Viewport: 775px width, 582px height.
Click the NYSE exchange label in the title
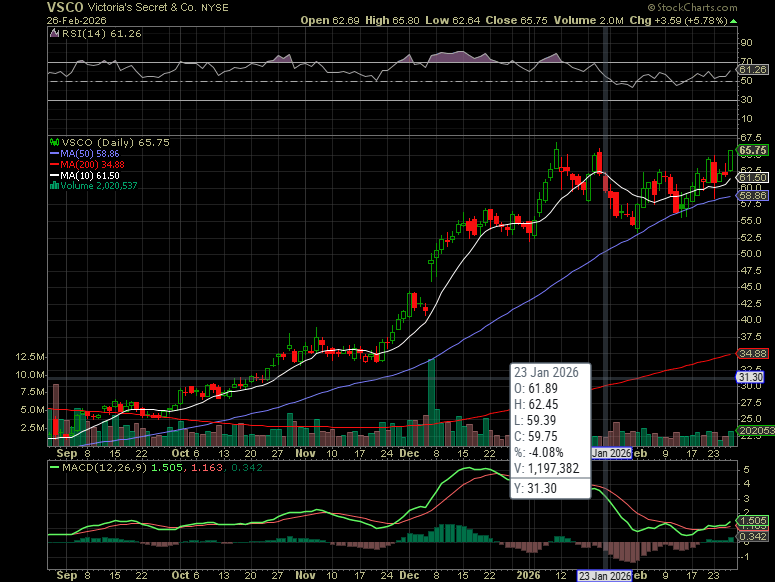pyautogui.click(x=215, y=8)
